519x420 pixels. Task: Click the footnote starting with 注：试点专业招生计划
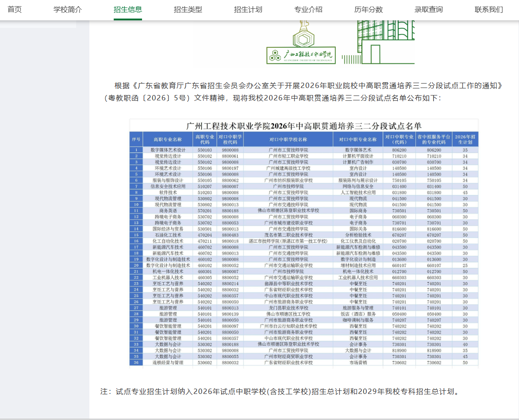point(281,392)
